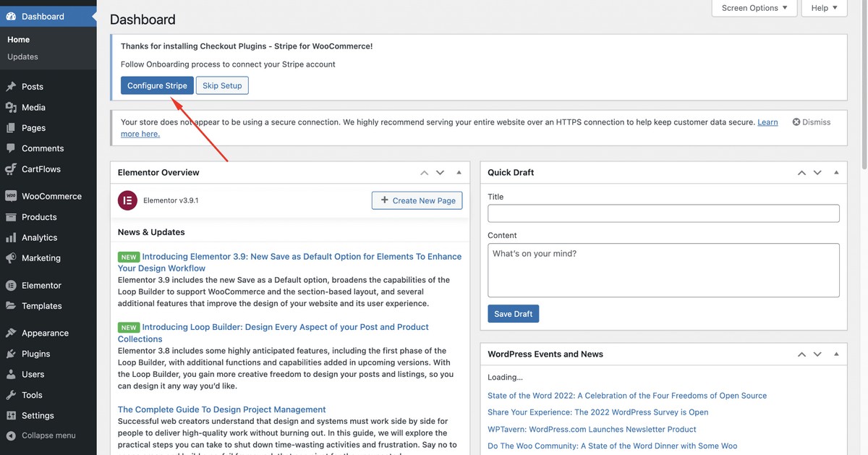Open Home under Dashboard menu
Screen dimensions: 868x455
[x=19, y=40]
